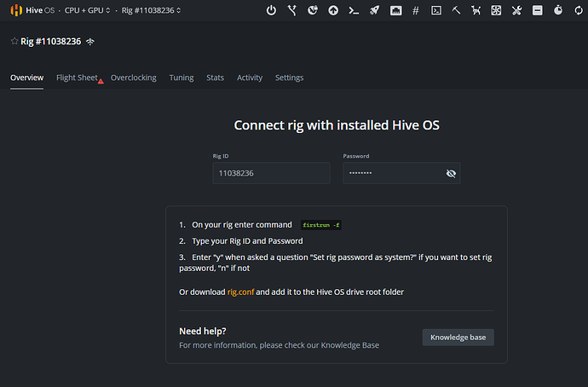This screenshot has height=387, width=588.
Task: Click the Knowledge base button
Action: tap(458, 338)
